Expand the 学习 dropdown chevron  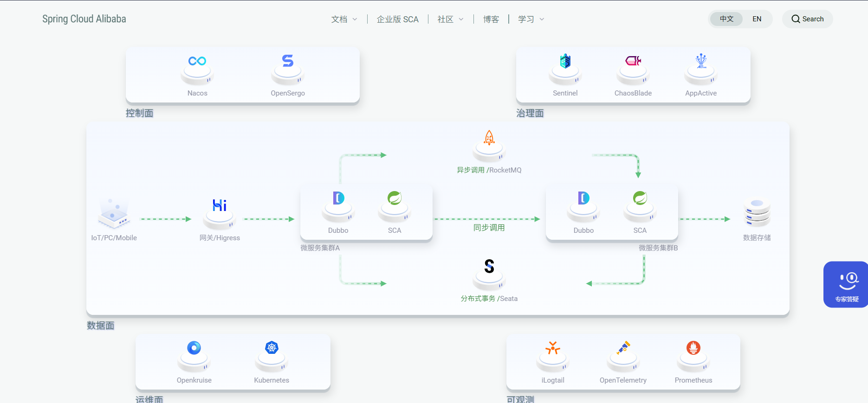[x=542, y=19]
